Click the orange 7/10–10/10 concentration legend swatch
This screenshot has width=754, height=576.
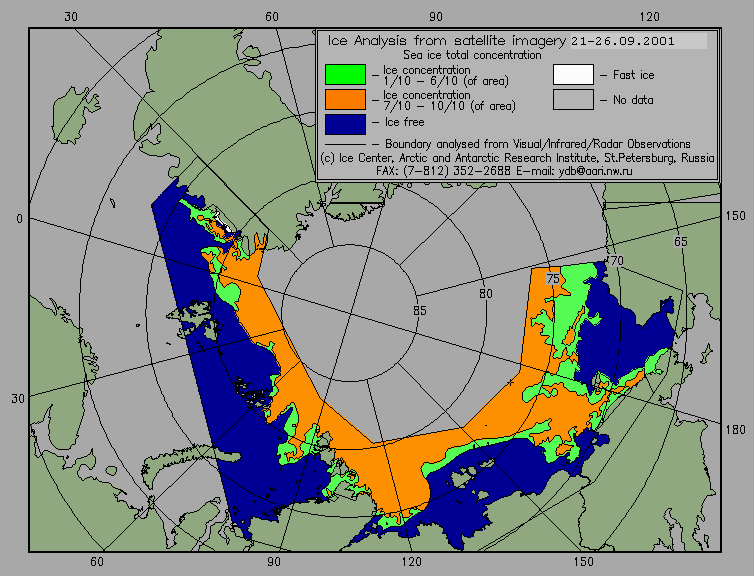[345, 100]
